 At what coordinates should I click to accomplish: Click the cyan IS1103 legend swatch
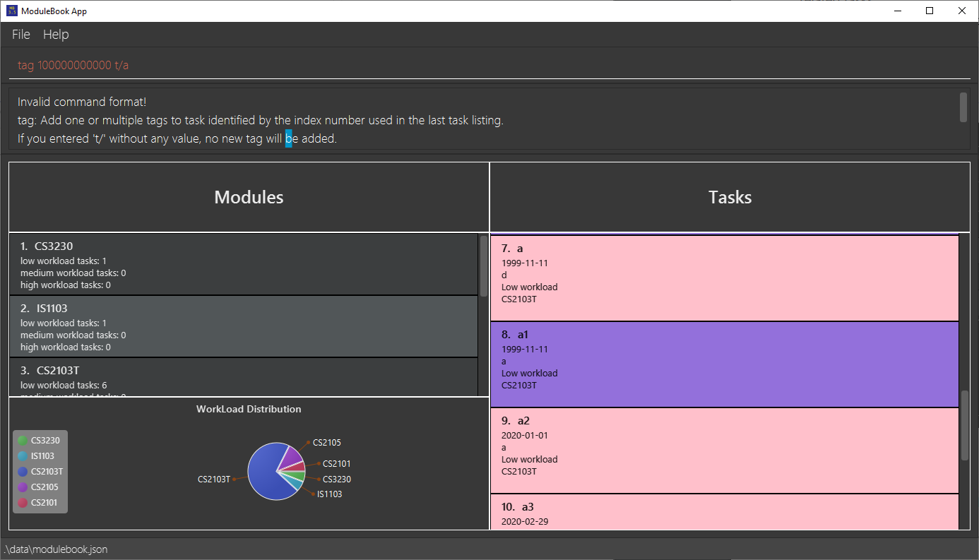[x=23, y=456]
